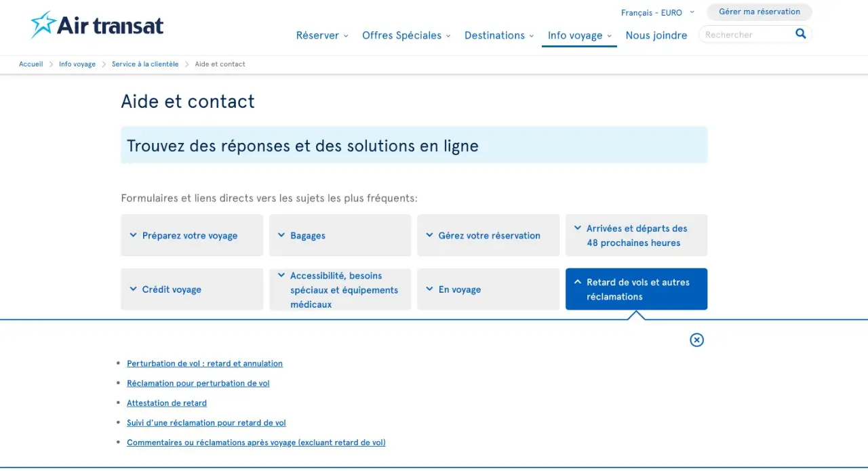Viewport: 868px width, 471px height.
Task: Open Suivi d'une réclamation pour retard de vol
Action: (206, 423)
